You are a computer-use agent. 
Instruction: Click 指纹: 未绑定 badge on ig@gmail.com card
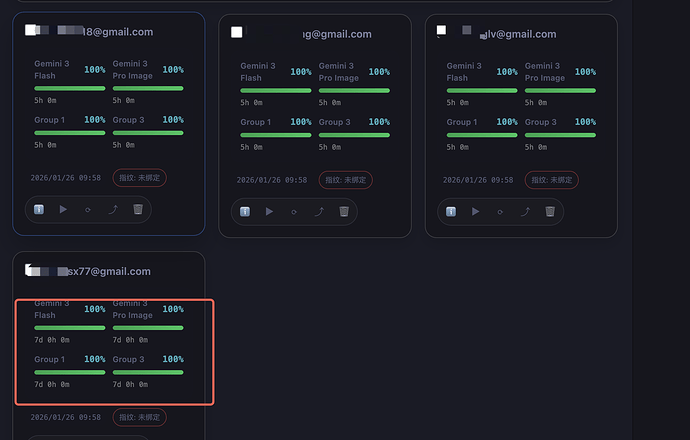[x=345, y=180]
